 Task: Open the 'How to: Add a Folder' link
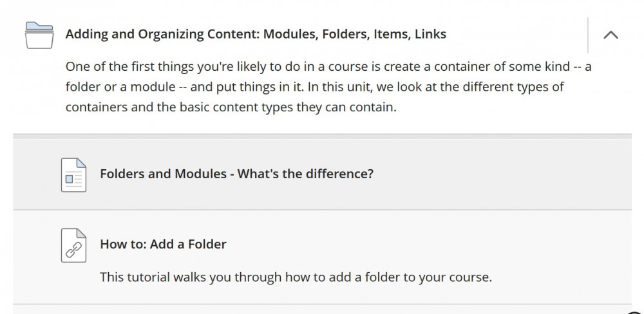[x=164, y=245]
